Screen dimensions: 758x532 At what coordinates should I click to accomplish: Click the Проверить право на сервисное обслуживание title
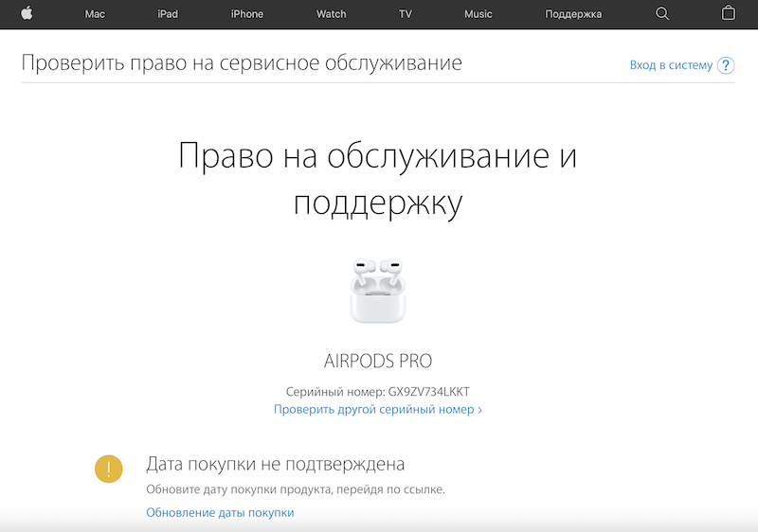click(242, 63)
